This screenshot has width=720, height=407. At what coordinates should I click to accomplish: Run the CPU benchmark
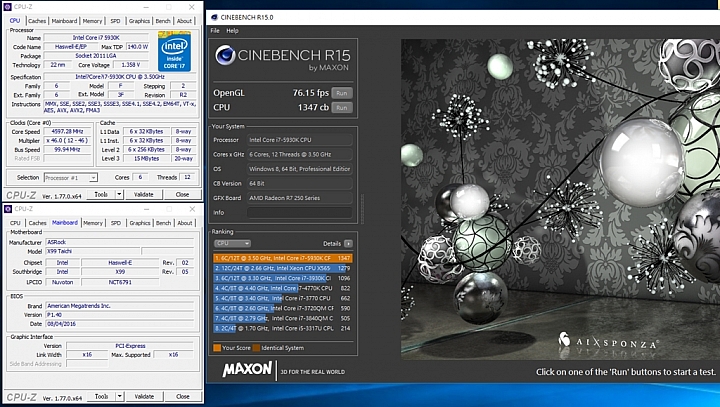342,107
